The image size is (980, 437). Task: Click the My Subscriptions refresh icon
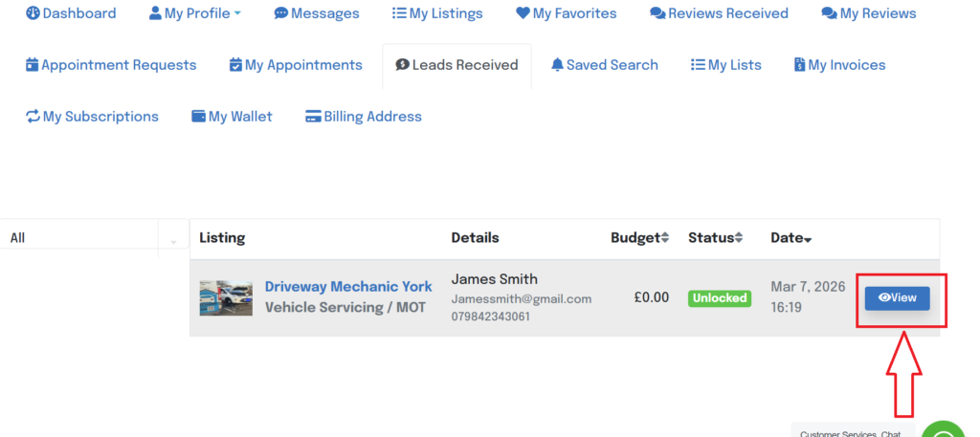point(33,117)
